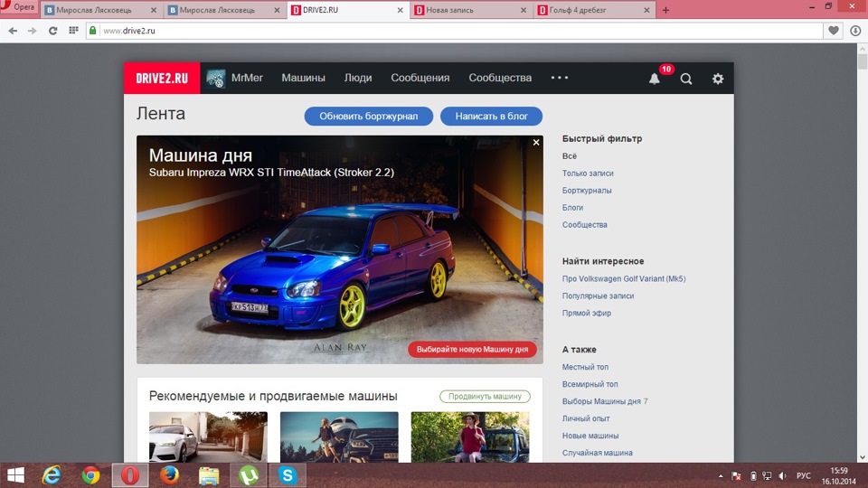
Task: Open the notifications bell icon
Action: (x=655, y=79)
